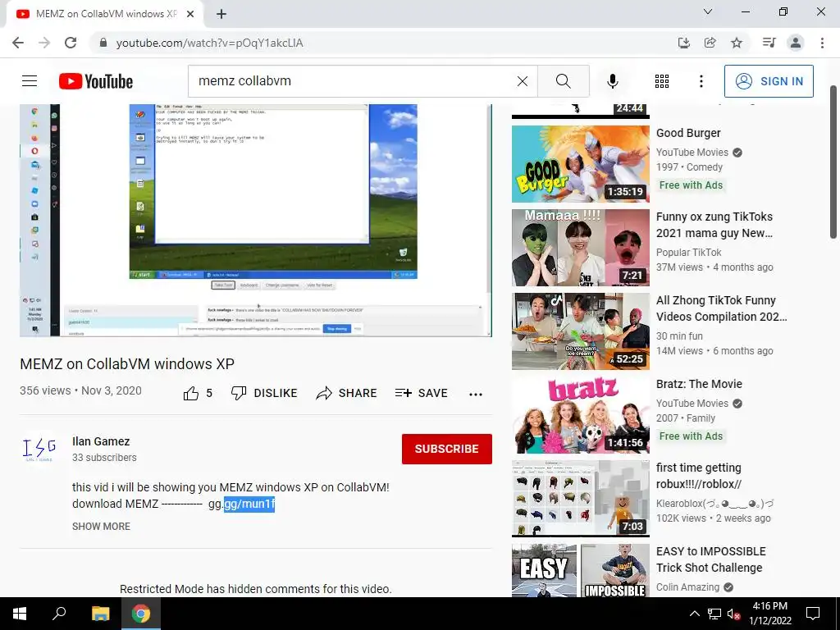Open the gg.gg/mun1f download link
Screen dimensions: 840x630
tap(242, 504)
